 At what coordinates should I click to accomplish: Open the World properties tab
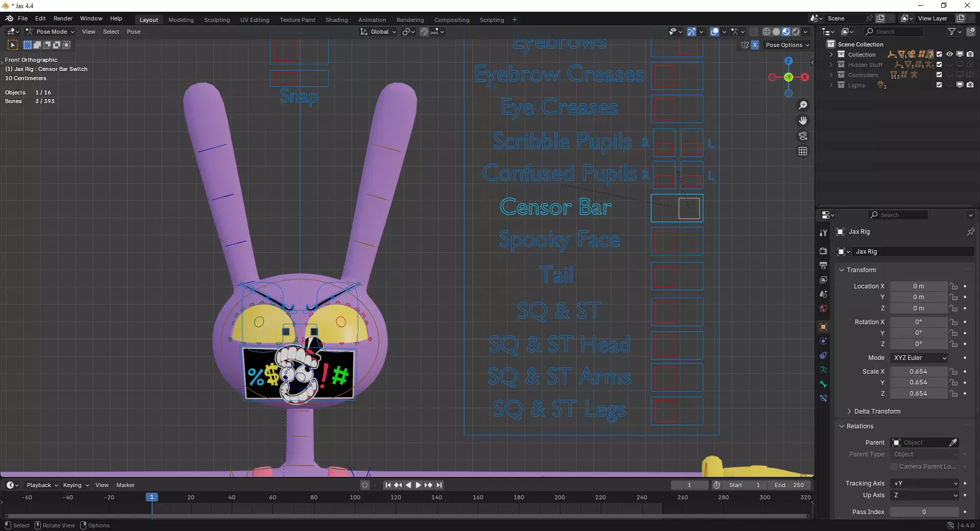pyautogui.click(x=823, y=308)
